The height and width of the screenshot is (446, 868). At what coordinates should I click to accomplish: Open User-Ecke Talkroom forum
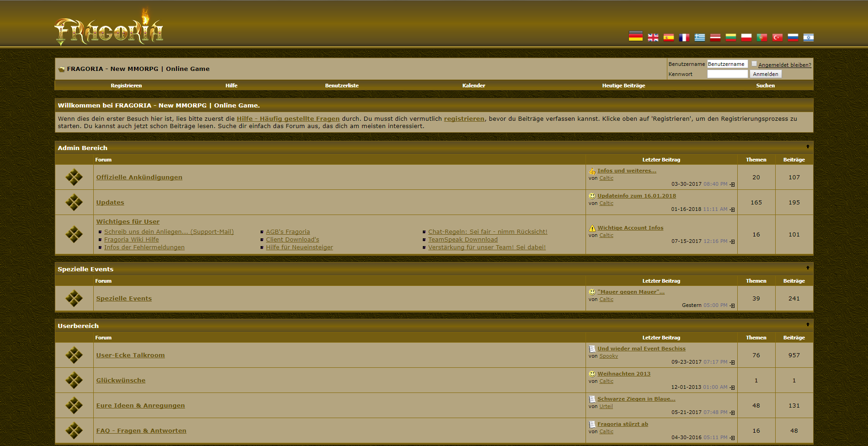pos(130,355)
